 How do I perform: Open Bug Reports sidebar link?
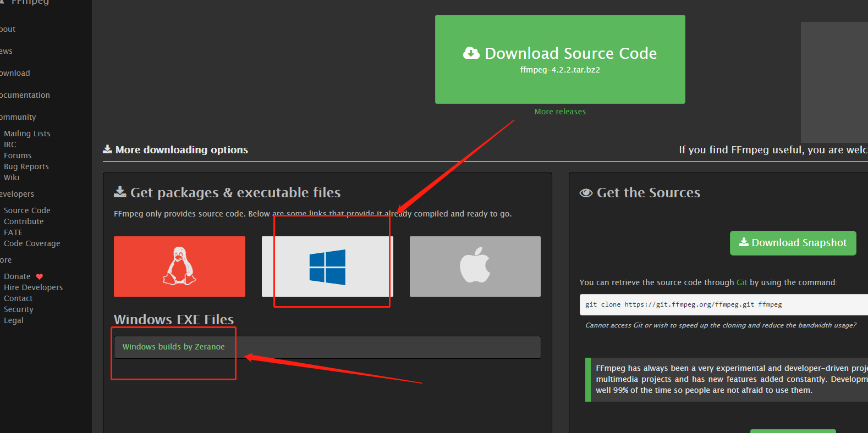pyautogui.click(x=26, y=166)
